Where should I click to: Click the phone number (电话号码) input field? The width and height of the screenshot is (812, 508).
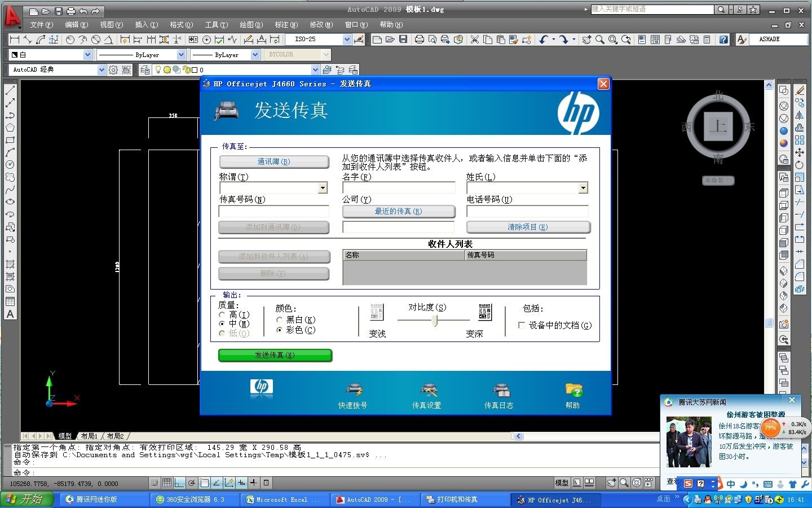coord(527,212)
